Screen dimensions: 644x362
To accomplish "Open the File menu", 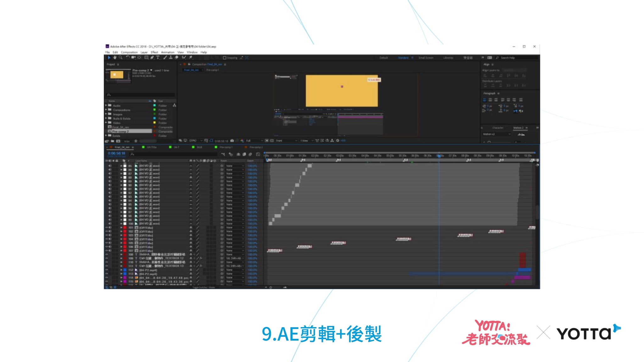I will tap(108, 52).
